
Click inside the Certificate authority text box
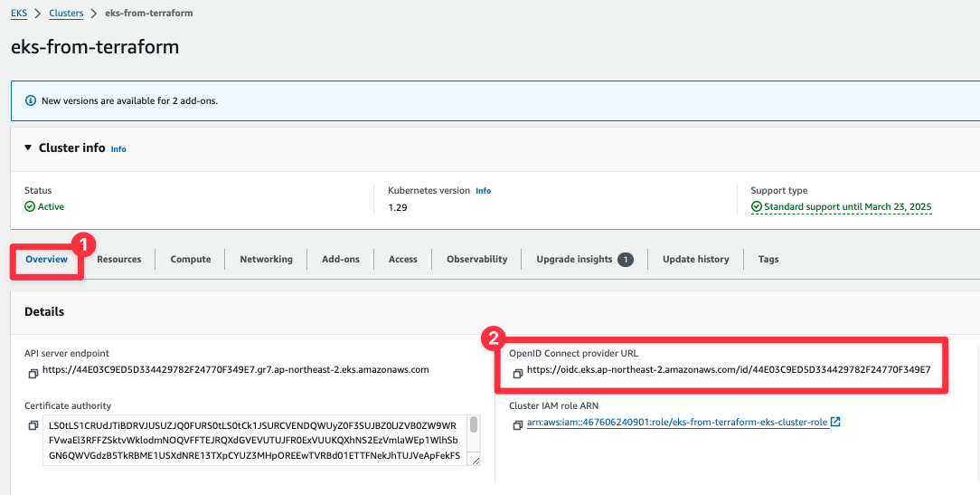tap(256, 441)
